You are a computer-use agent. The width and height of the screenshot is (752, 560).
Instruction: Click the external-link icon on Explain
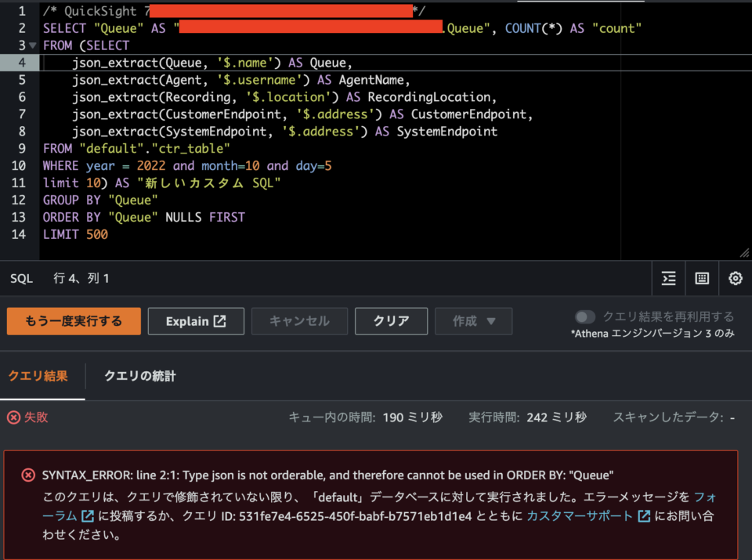(219, 320)
